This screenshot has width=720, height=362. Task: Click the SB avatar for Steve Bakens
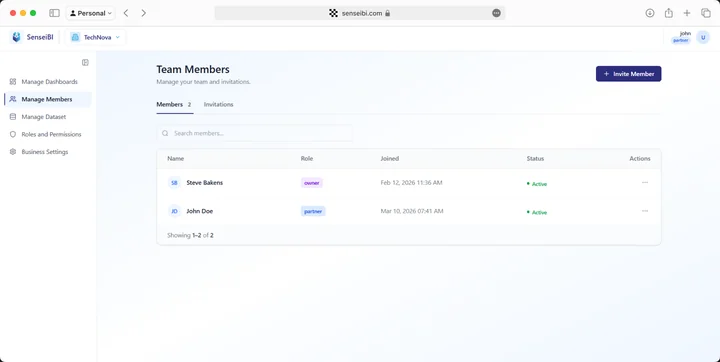click(x=174, y=183)
